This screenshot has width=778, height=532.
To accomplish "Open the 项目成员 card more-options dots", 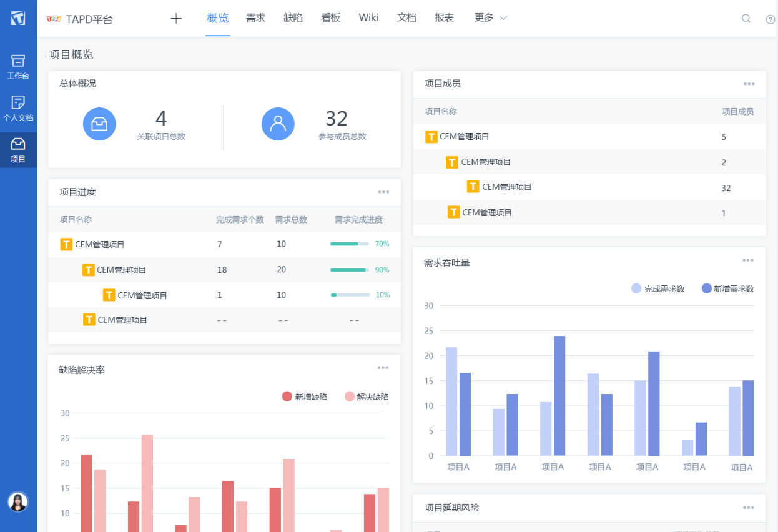I will click(x=749, y=84).
